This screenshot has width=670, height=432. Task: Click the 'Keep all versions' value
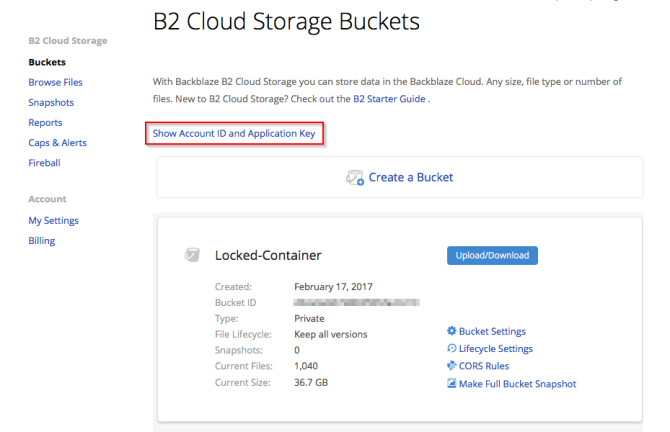[x=330, y=334]
